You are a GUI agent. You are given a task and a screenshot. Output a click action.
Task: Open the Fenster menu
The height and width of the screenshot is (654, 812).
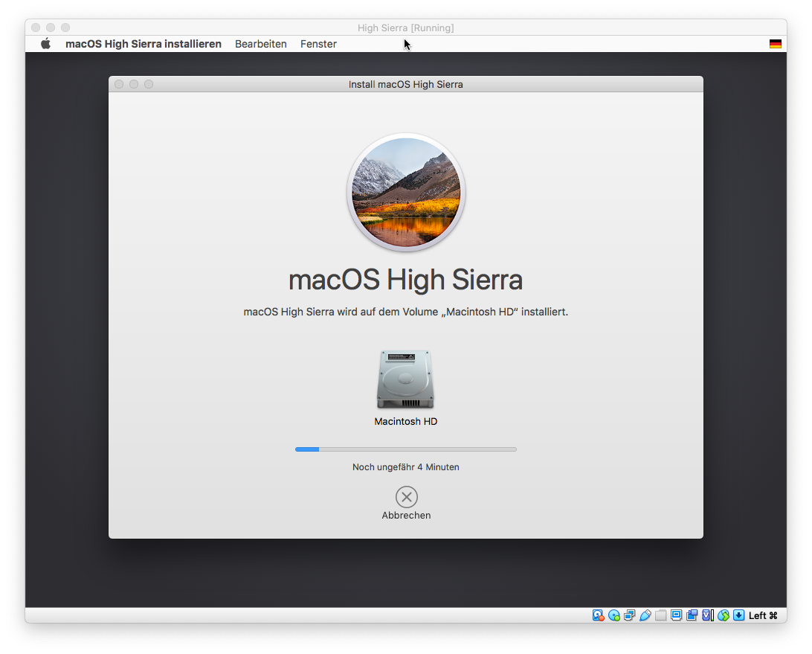(318, 44)
